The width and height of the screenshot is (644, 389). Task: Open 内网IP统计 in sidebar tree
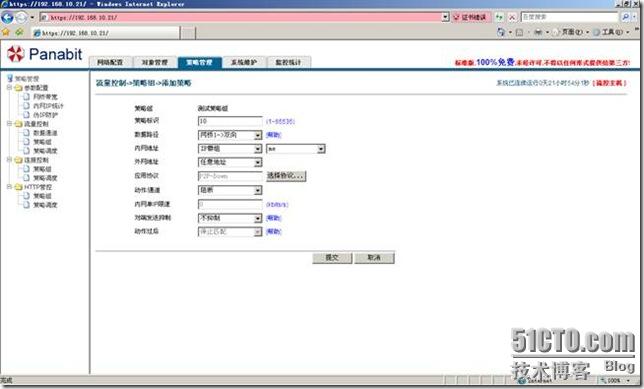pos(48,106)
